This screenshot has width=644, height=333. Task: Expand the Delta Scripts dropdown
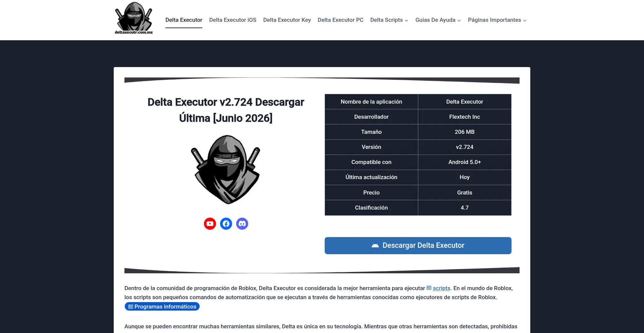[389, 20]
